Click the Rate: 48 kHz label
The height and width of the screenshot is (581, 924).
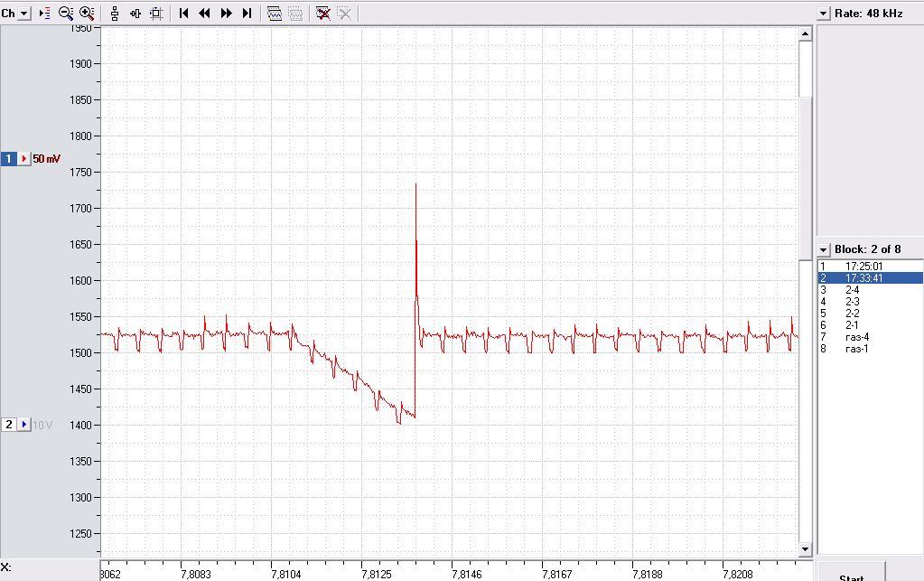869,14
